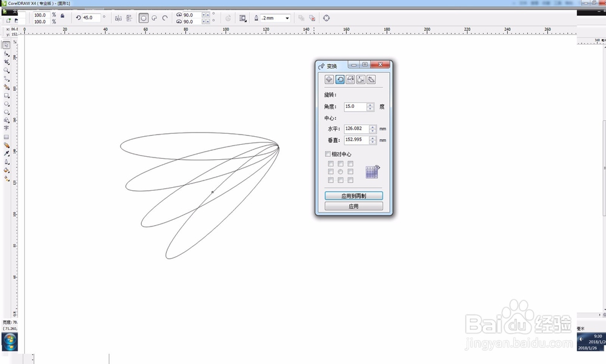Image resolution: width=606 pixels, height=364 pixels.
Task: Check the middle-right anchor point box
Action: (x=350, y=171)
